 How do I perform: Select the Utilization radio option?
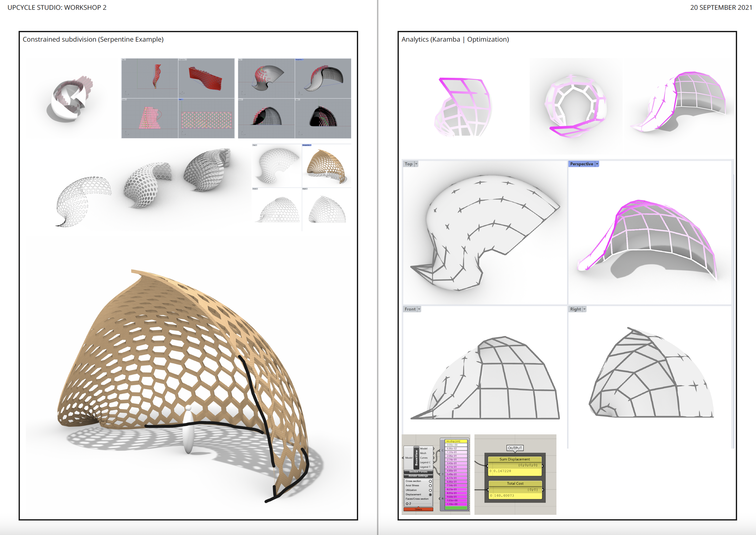(x=430, y=490)
